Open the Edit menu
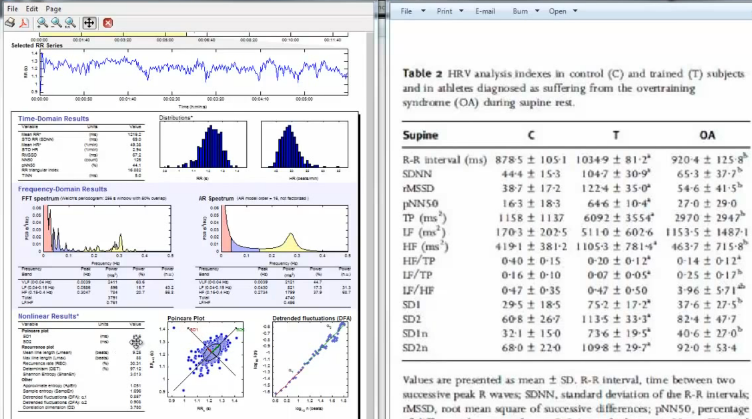Viewport: 752px width, 419px height. (x=32, y=7)
